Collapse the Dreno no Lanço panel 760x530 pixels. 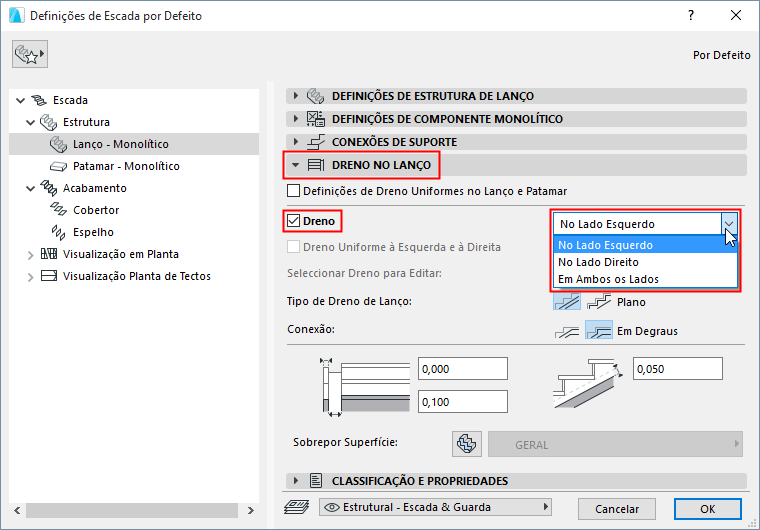pyautogui.click(x=295, y=165)
